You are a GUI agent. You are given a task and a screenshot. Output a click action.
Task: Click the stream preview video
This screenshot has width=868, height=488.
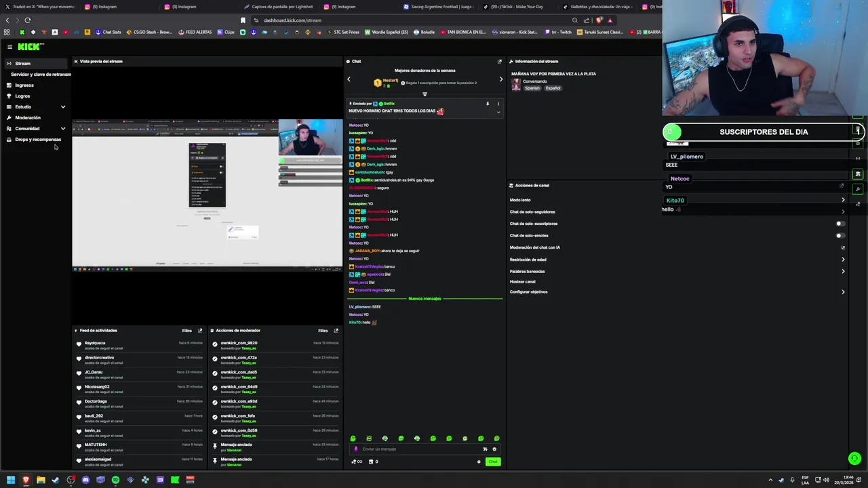(x=208, y=195)
